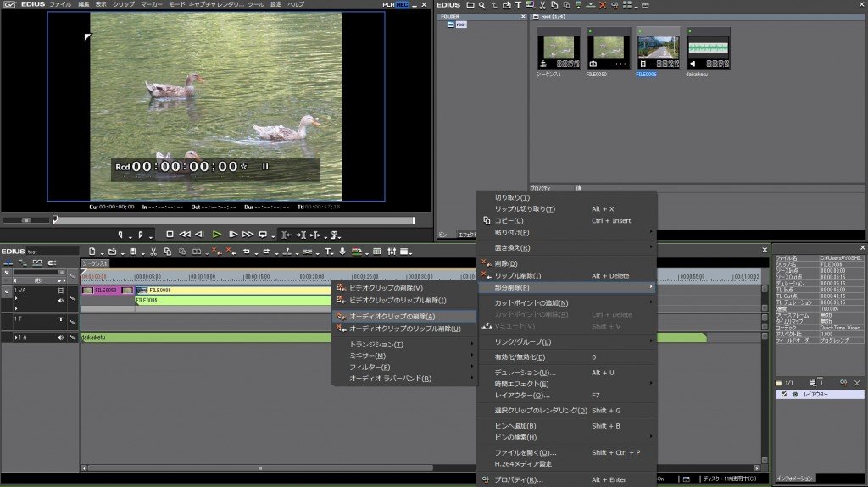
Task: Select デュレーション(U)... menu entry
Action: point(567,373)
